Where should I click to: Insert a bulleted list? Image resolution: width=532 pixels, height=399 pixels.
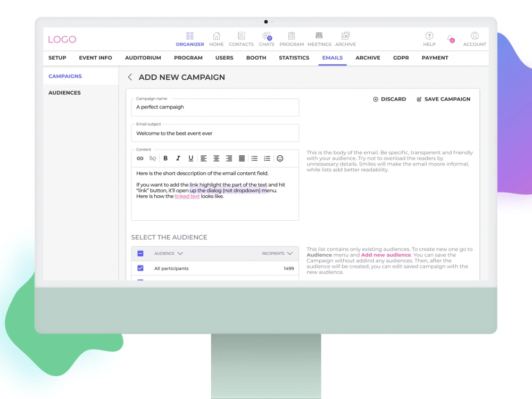pyautogui.click(x=254, y=159)
